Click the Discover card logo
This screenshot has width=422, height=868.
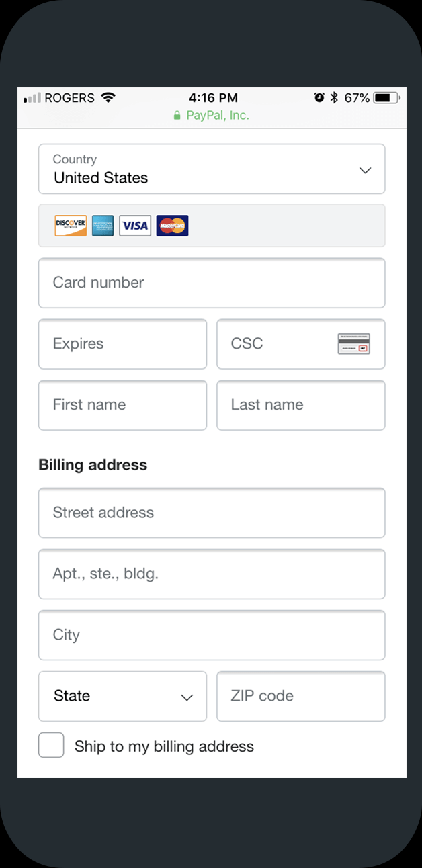tap(71, 225)
